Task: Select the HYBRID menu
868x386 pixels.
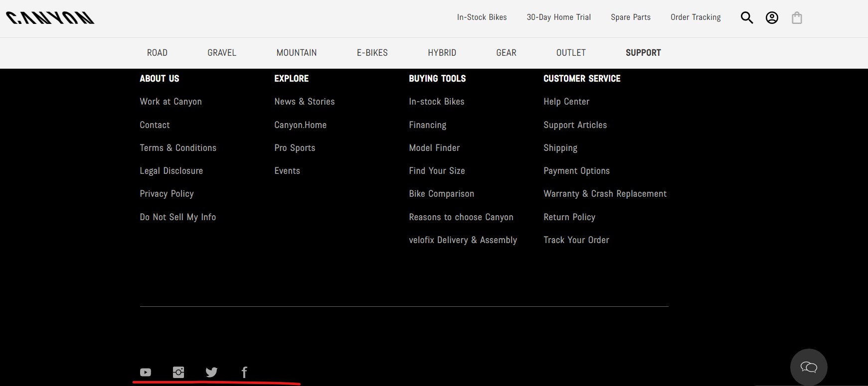Action: 442,53
